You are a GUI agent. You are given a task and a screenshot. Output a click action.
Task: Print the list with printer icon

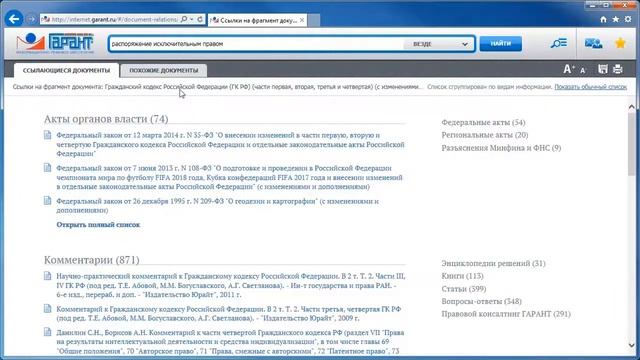click(x=618, y=69)
